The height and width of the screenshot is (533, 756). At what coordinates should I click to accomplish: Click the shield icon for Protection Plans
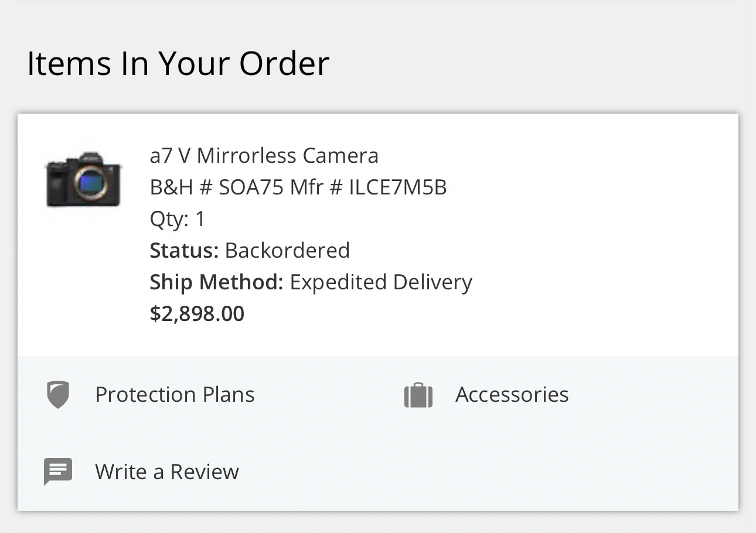[58, 395]
